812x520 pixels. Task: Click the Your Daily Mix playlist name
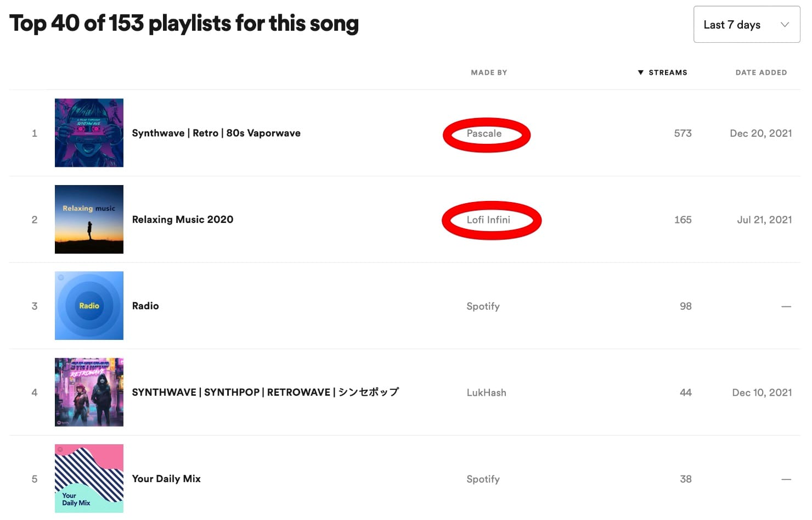(166, 478)
